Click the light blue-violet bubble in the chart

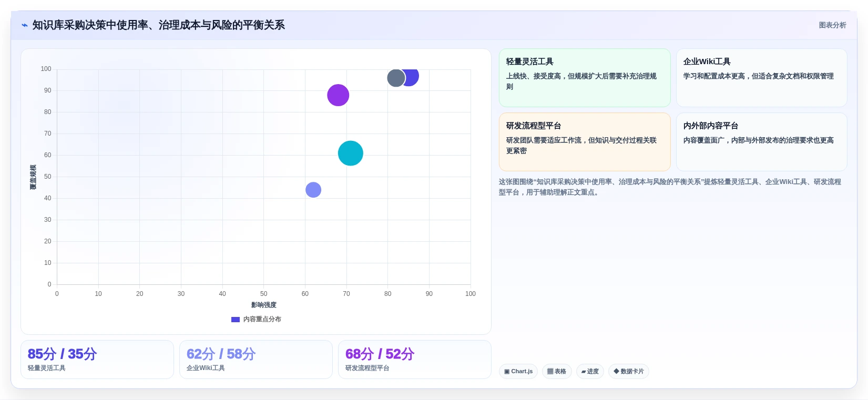pos(313,190)
